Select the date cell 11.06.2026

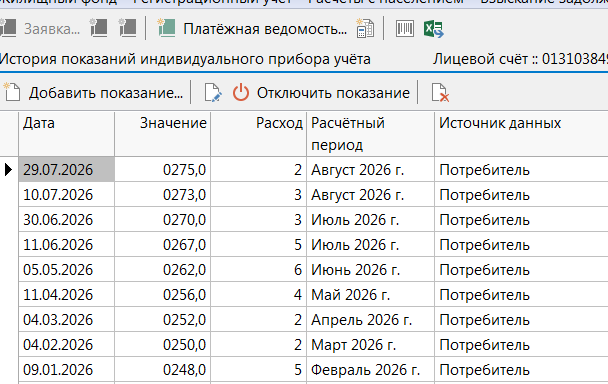[x=66, y=244]
